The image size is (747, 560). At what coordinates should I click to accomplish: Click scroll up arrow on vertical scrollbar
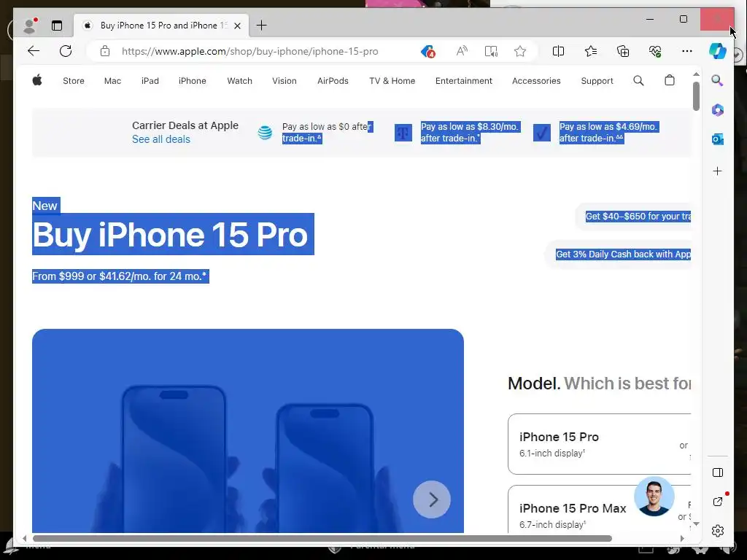click(696, 74)
